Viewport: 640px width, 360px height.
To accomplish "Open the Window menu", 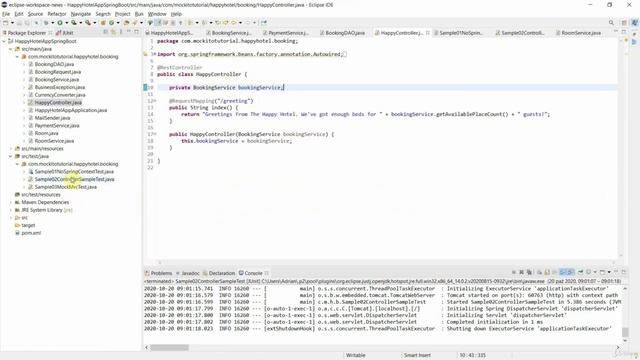I will 157,14.
